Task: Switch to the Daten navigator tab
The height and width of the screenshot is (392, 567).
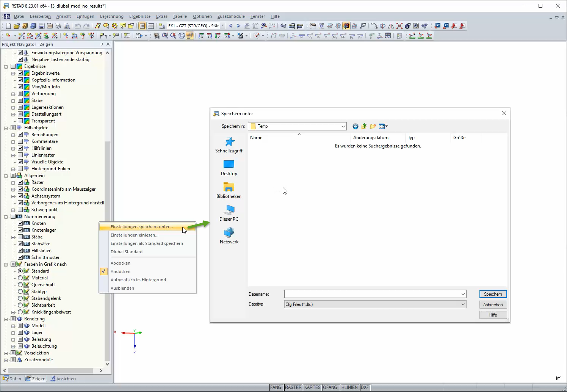Action: pos(12,379)
